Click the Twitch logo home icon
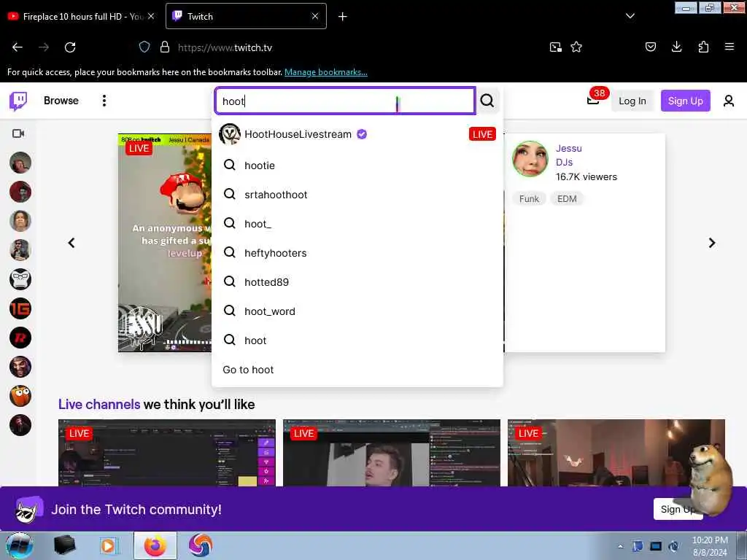This screenshot has width=747, height=560. [x=18, y=101]
